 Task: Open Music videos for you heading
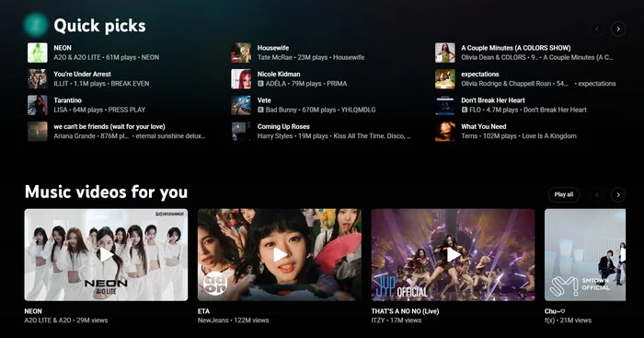point(106,192)
